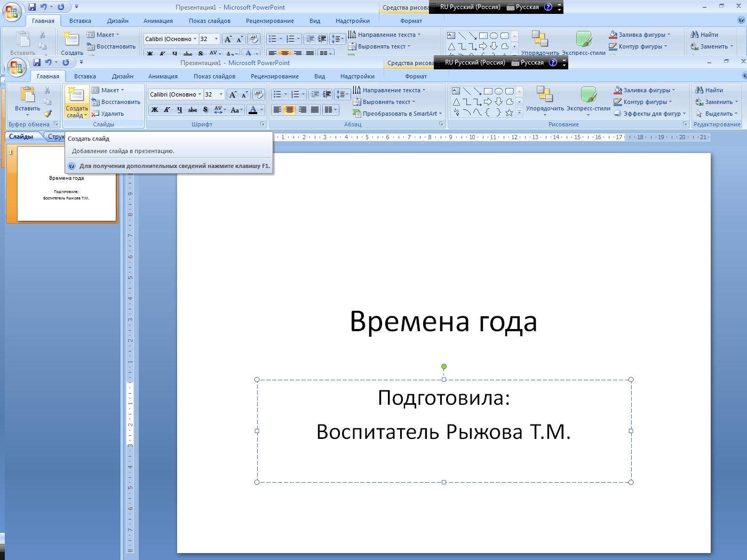Screen dimensions: 747x560
Task: Toggle underline (Ч) in the front window
Action: (179, 110)
